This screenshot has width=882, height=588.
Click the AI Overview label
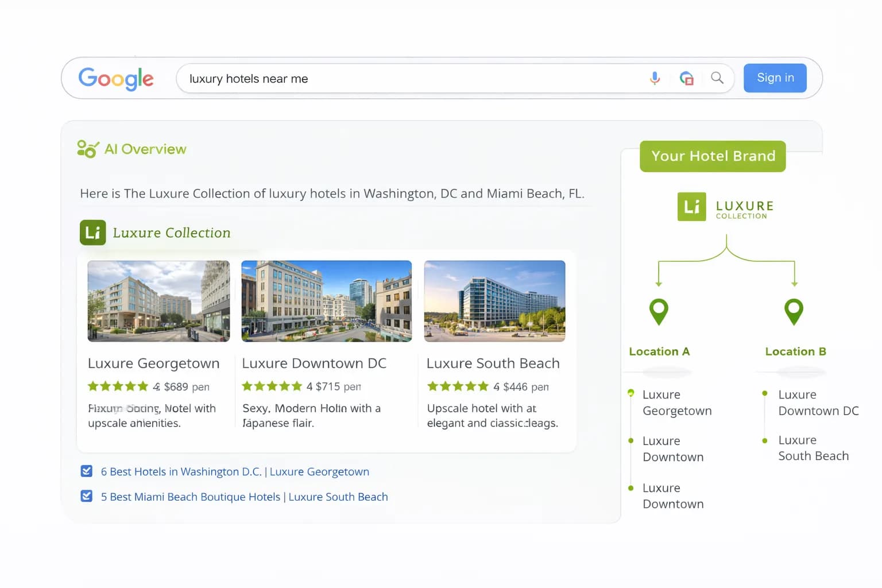click(145, 149)
